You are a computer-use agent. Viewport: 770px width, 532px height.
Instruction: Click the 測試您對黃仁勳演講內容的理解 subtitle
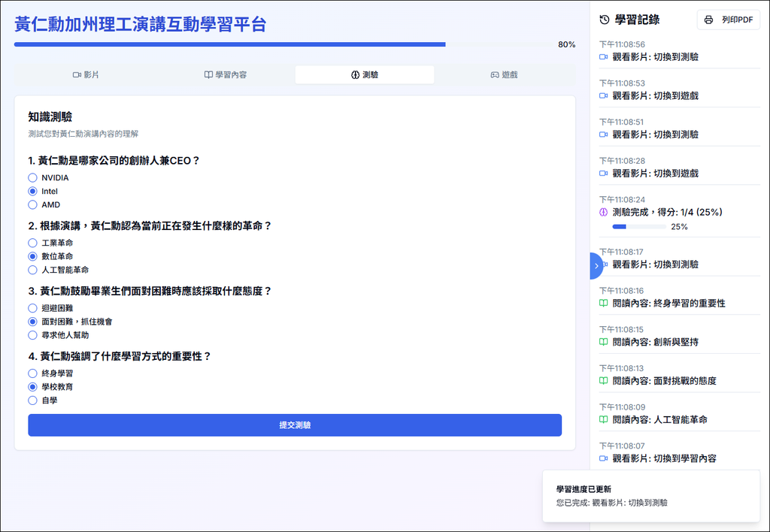coord(83,134)
